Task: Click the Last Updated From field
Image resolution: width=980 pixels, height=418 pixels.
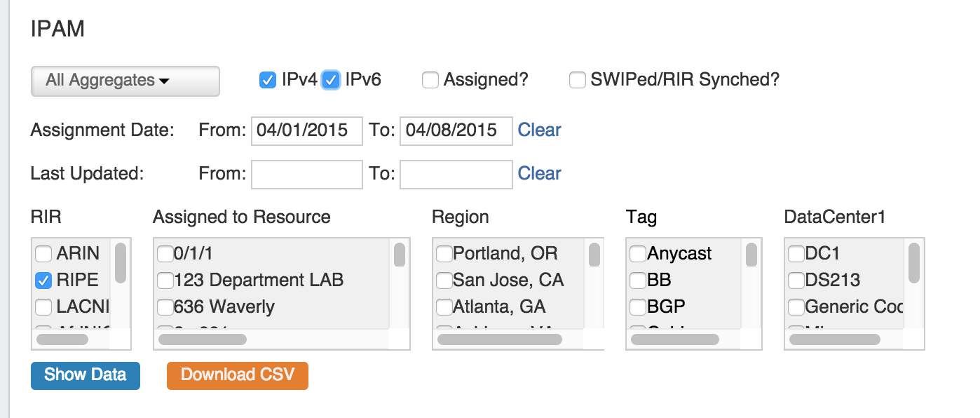Action: pos(306,174)
